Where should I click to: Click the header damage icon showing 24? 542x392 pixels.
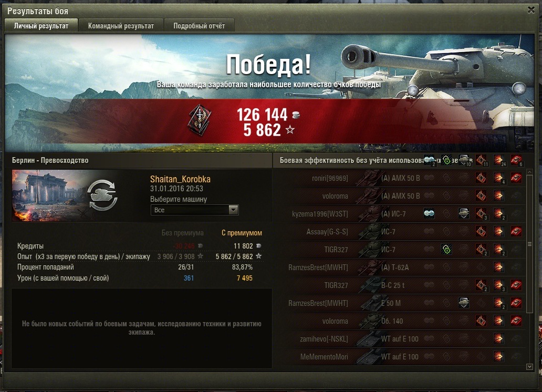click(498, 160)
